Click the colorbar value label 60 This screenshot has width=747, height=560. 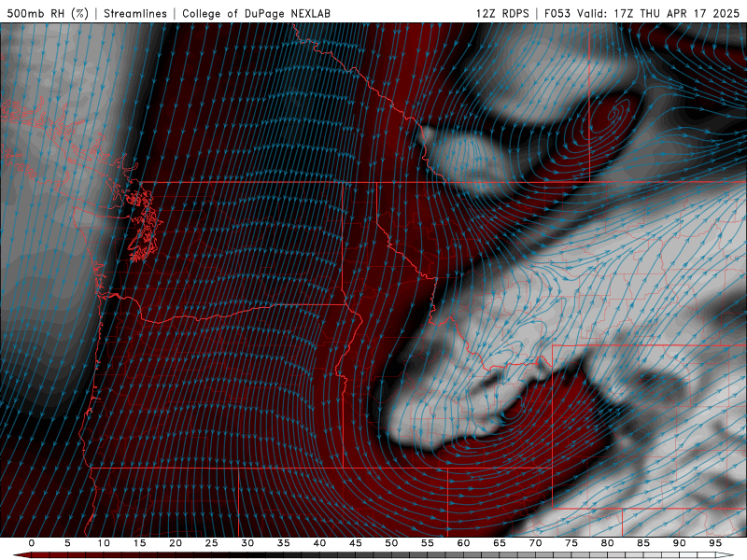pos(463,543)
